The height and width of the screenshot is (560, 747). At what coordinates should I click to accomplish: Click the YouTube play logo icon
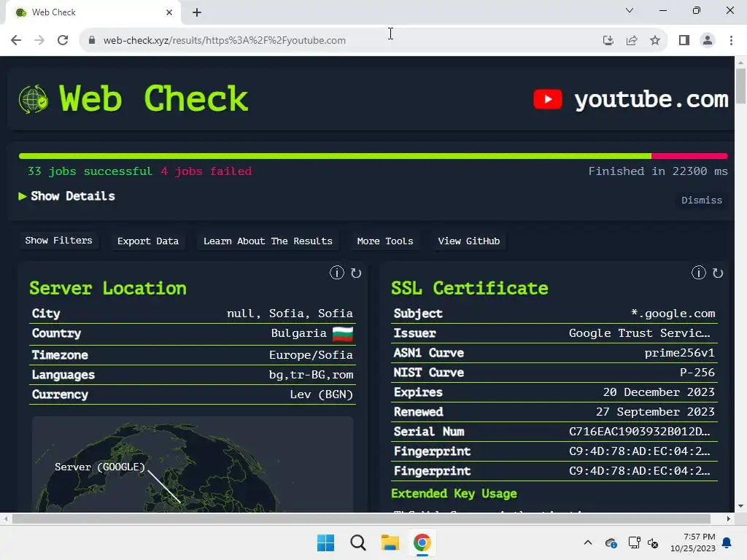[x=547, y=99]
